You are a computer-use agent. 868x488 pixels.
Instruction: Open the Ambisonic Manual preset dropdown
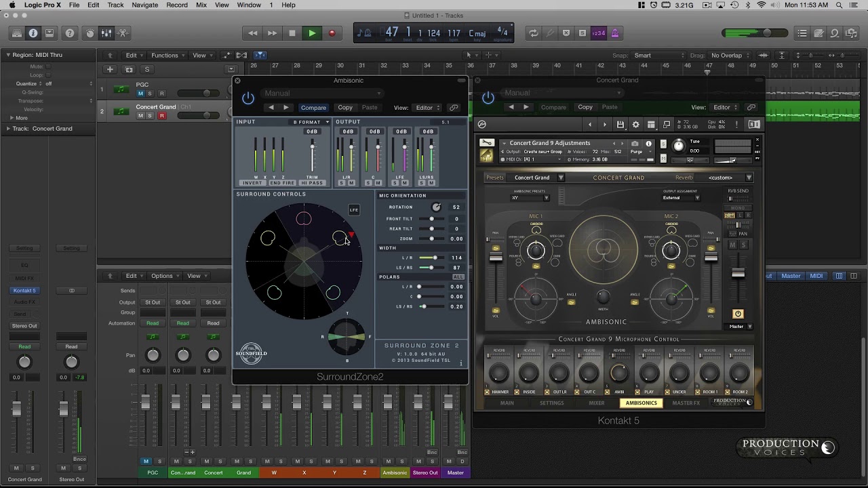322,94
